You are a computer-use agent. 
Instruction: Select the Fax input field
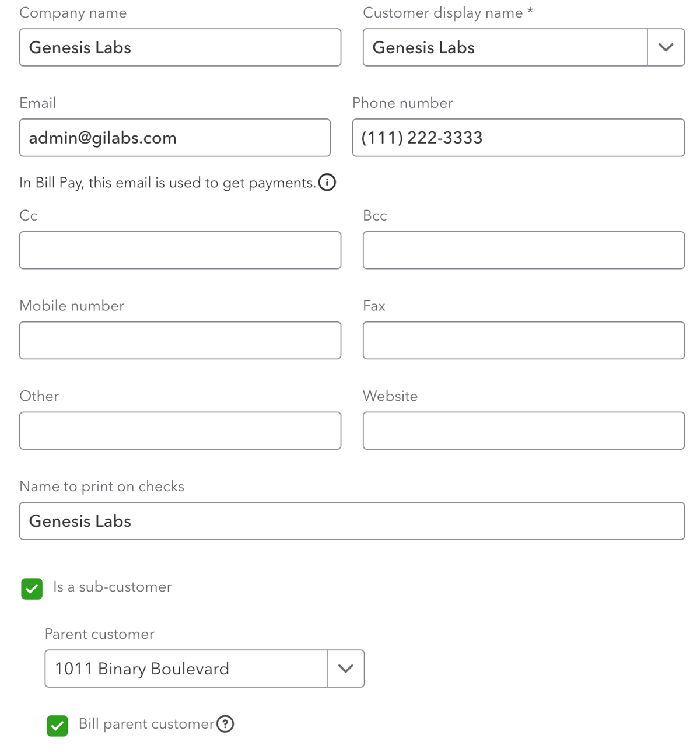(x=523, y=340)
